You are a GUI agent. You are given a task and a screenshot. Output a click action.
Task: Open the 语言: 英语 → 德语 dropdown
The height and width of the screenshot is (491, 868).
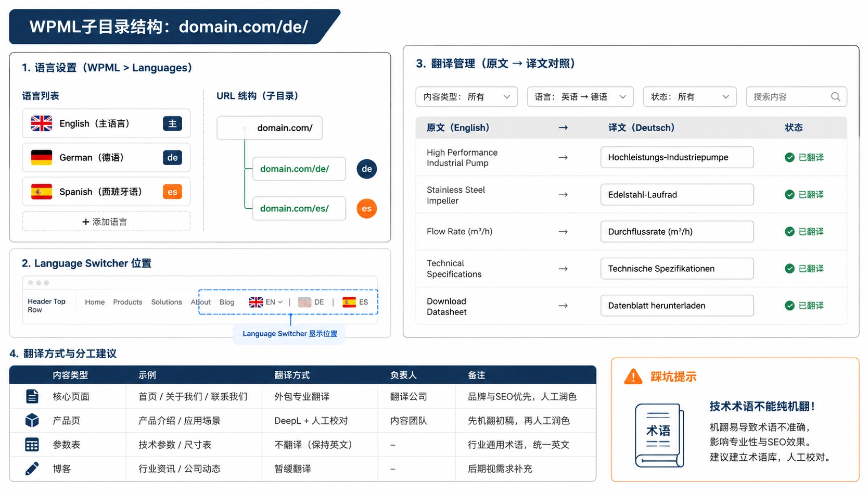coord(580,97)
